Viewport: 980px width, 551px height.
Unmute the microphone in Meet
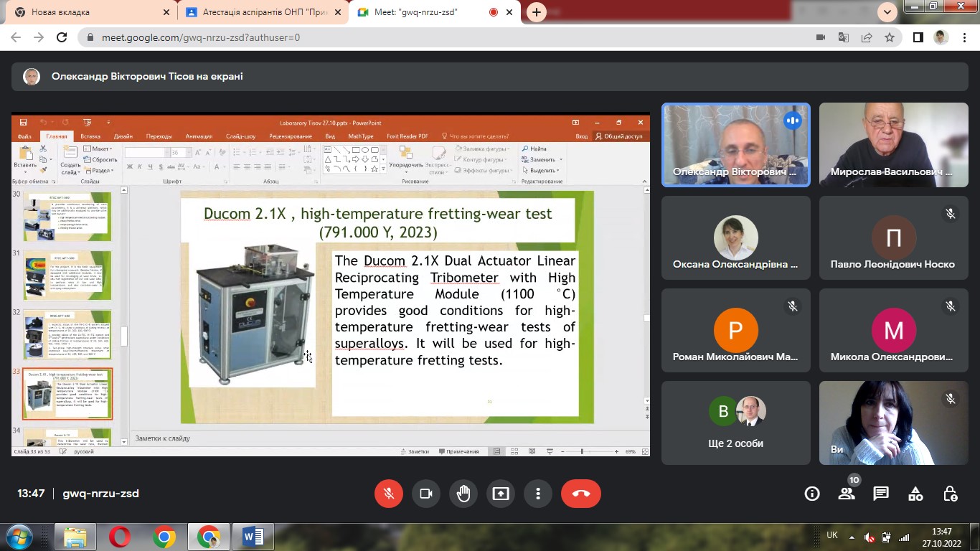[x=389, y=494]
